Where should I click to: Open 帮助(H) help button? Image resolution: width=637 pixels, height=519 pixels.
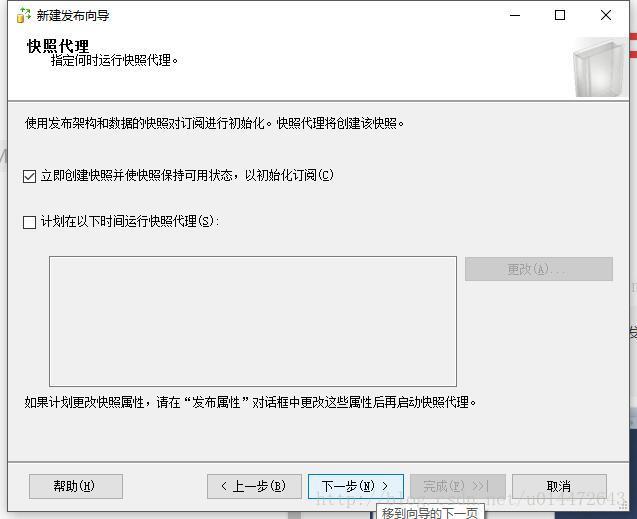pos(76,486)
